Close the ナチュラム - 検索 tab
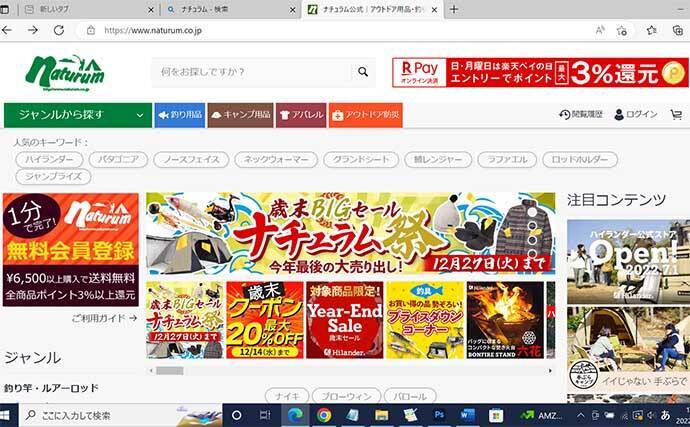690x427 pixels. (293, 10)
